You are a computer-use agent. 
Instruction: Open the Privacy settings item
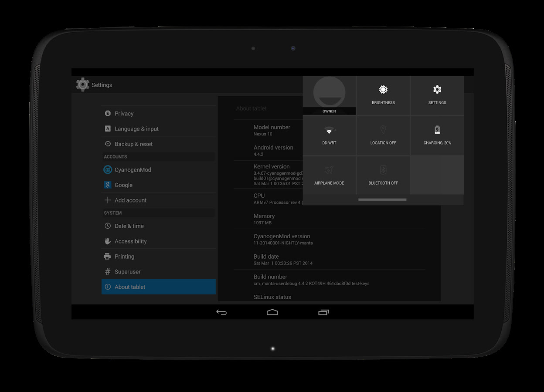pos(159,113)
